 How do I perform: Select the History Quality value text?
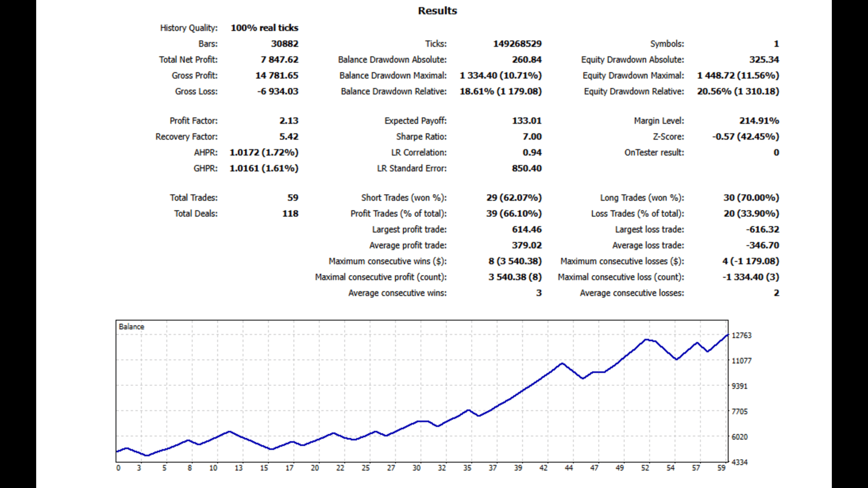[x=264, y=28]
